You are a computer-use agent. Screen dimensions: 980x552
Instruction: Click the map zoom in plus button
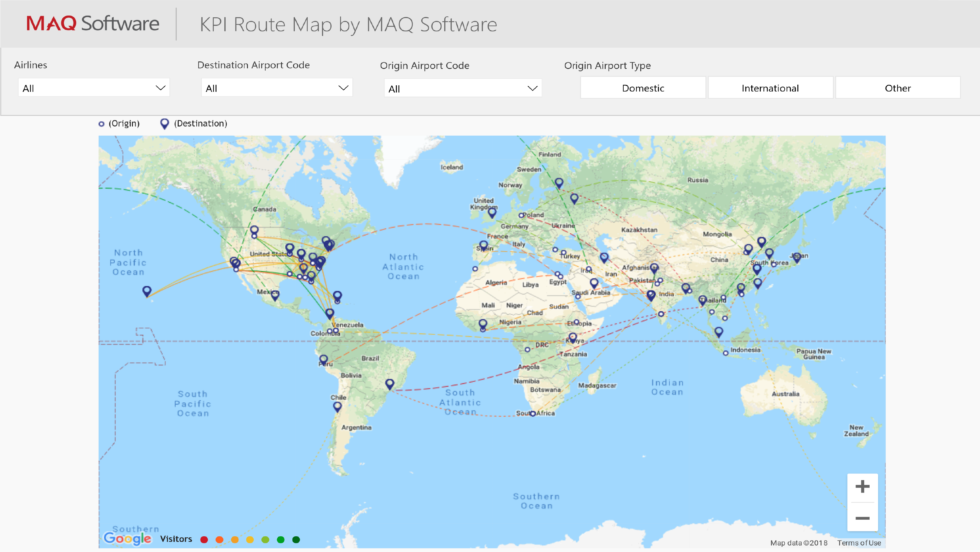tap(862, 487)
